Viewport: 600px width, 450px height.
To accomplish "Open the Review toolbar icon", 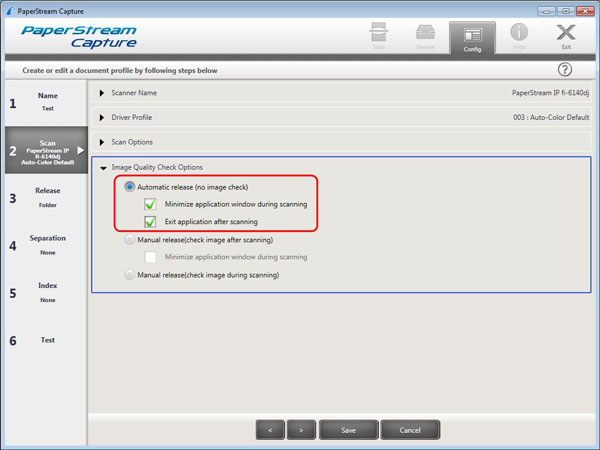I will point(425,36).
